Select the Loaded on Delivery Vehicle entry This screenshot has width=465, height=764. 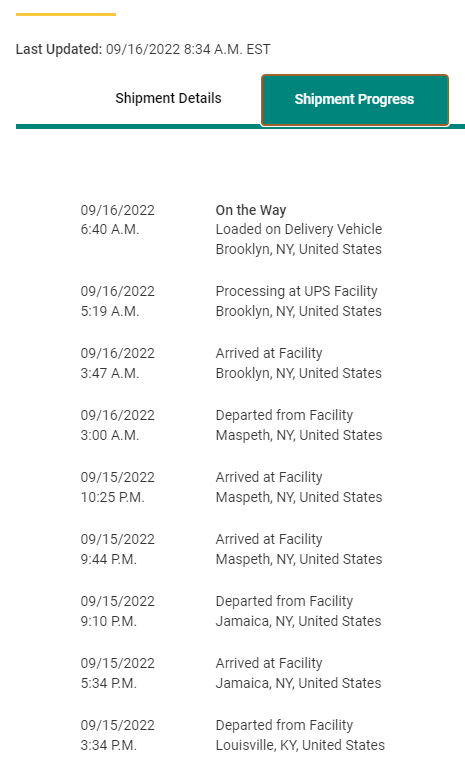click(299, 229)
